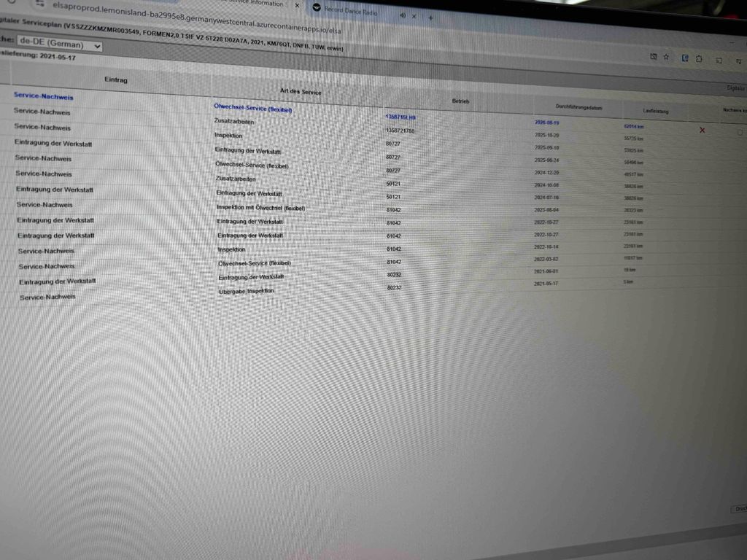Click the blue highlighted extension icon in toolbar
747x560 pixels.
(x=684, y=58)
